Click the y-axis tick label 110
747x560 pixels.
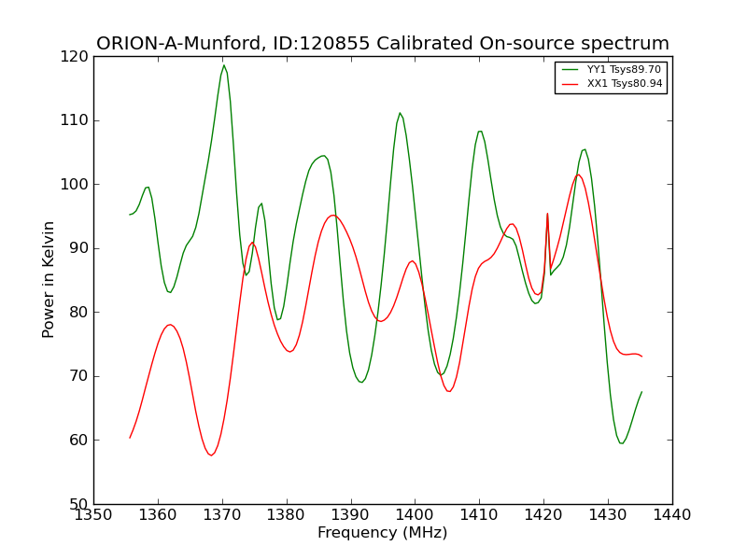point(75,120)
